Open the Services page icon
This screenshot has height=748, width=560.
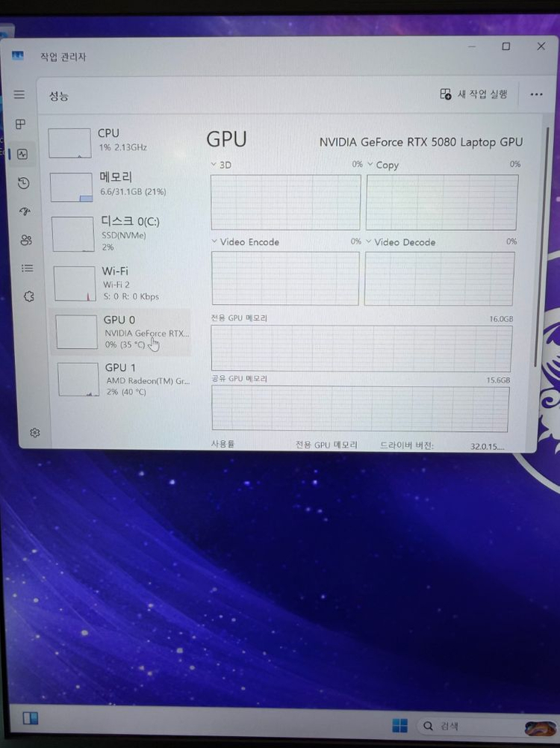(x=29, y=296)
